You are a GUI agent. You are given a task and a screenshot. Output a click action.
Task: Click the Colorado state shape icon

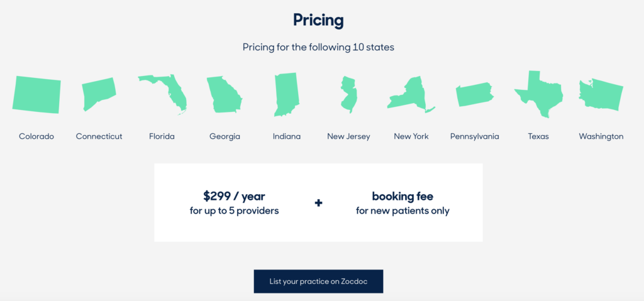coord(36,95)
